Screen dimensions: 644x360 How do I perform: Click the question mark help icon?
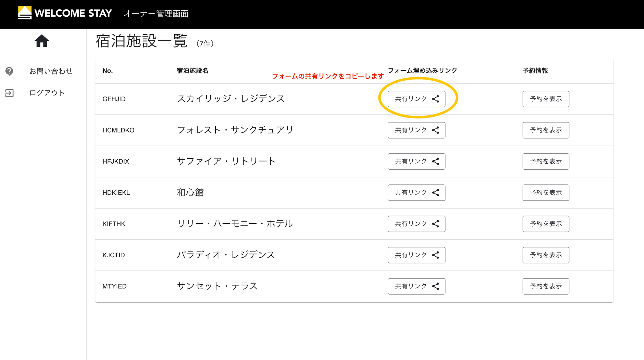[9, 71]
